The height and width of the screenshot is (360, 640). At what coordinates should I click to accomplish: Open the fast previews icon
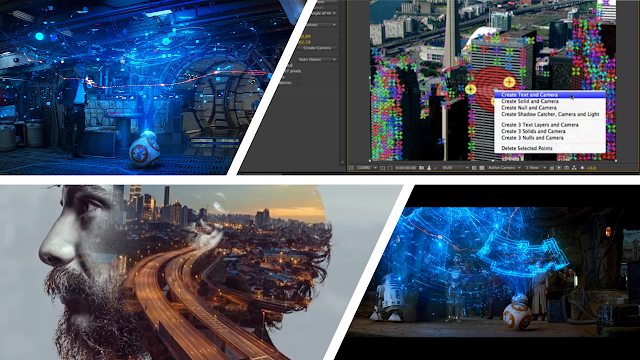pyautogui.click(x=559, y=168)
